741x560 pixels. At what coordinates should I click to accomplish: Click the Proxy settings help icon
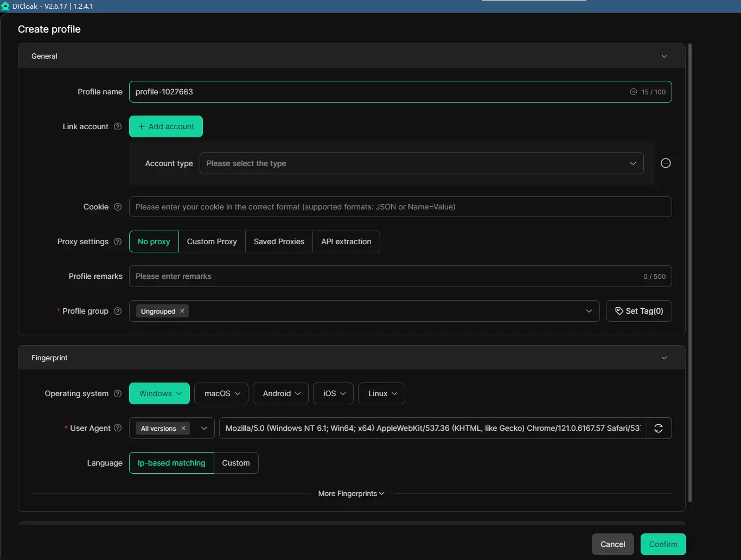coord(118,241)
